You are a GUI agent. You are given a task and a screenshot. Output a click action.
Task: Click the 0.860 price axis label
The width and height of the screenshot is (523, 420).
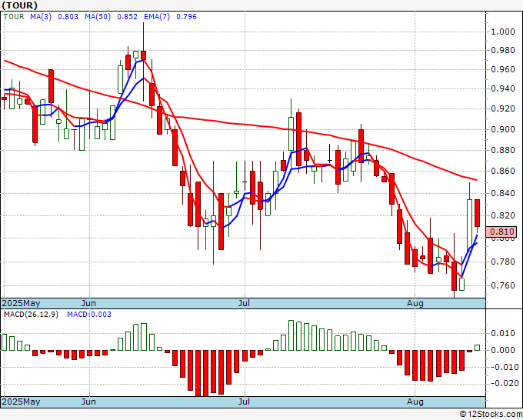pos(503,171)
